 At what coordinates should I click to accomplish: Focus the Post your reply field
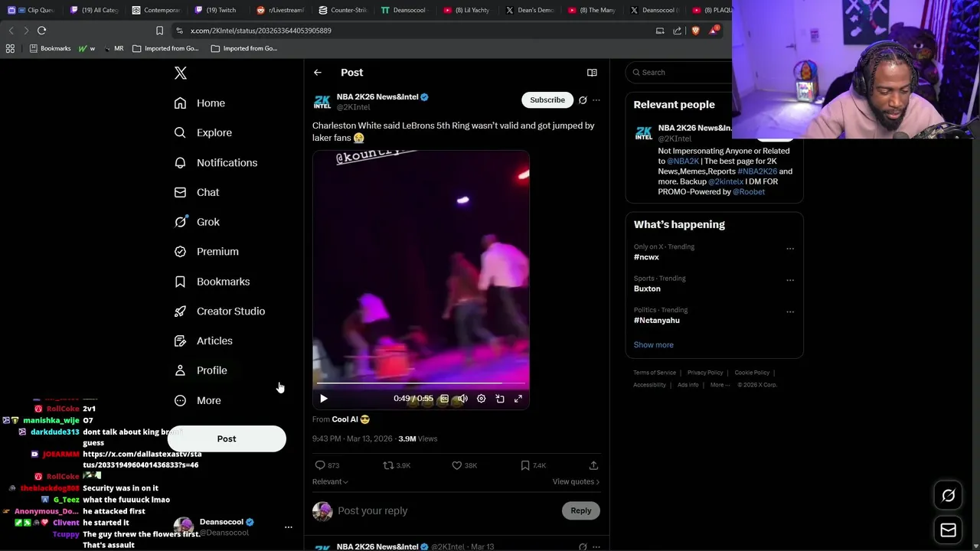444,511
